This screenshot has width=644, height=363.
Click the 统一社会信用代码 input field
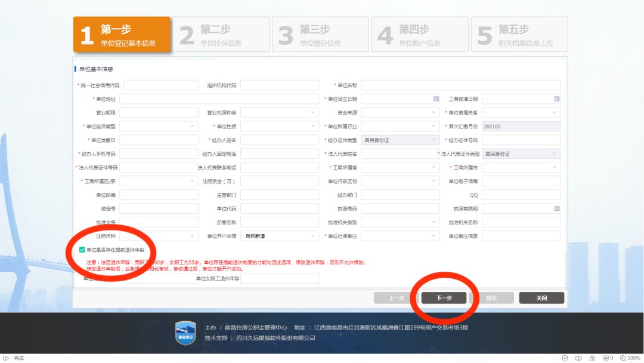(x=161, y=85)
